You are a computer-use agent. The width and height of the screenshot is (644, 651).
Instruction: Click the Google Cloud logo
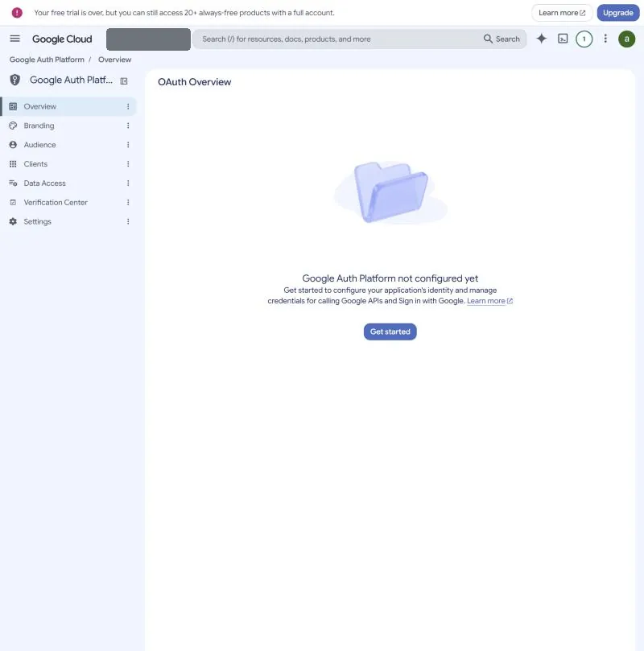(x=62, y=39)
